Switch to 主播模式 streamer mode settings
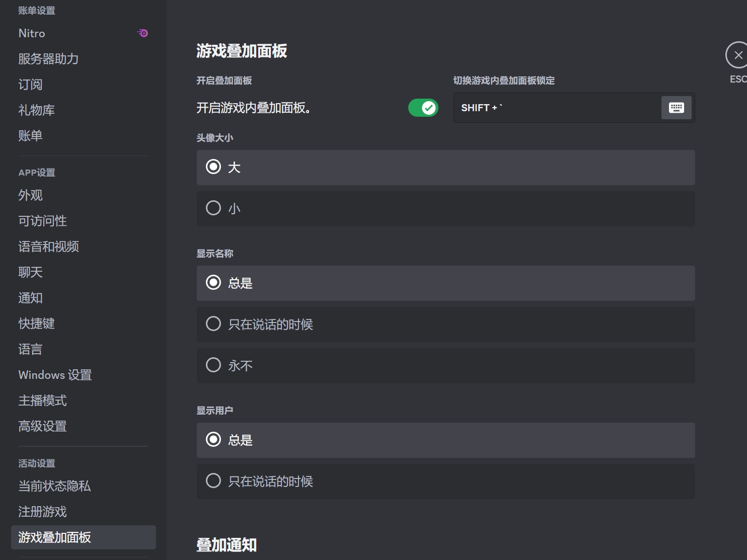 click(43, 401)
